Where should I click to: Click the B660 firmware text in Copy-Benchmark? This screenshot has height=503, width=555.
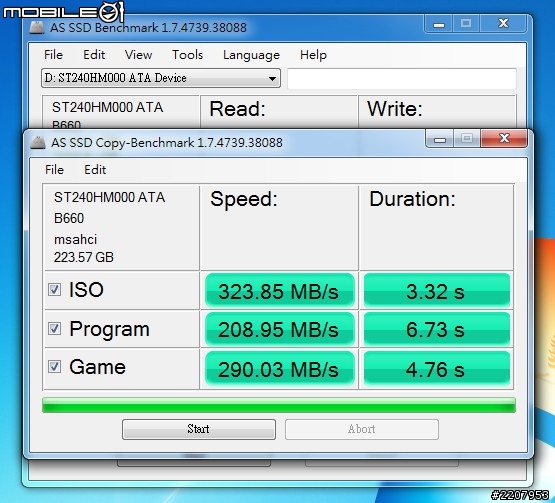69,218
